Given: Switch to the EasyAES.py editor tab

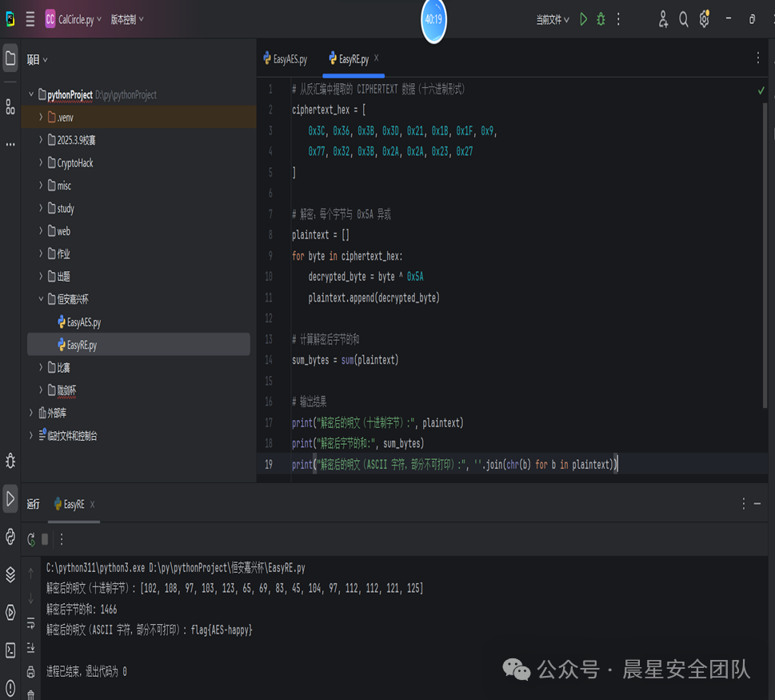Looking at the screenshot, I should pyautogui.click(x=285, y=59).
